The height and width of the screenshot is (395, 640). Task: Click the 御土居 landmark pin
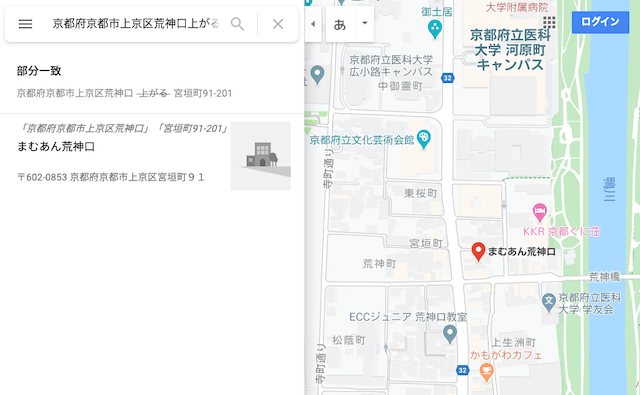coord(435,29)
